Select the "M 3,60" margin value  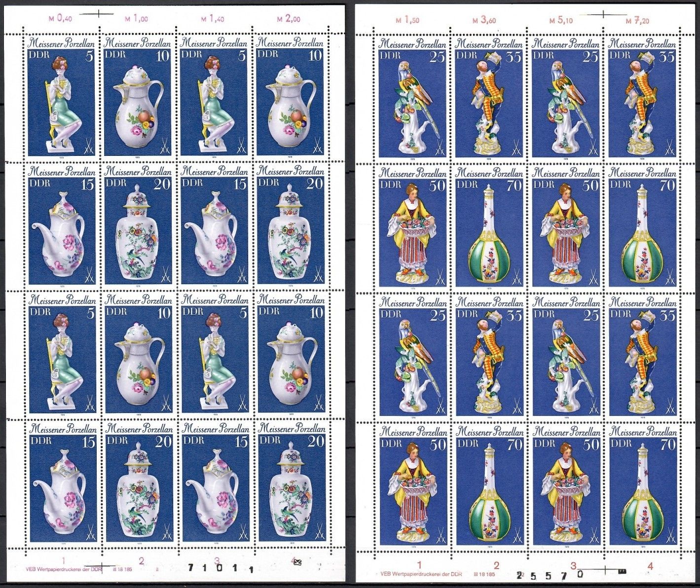pos(484,20)
